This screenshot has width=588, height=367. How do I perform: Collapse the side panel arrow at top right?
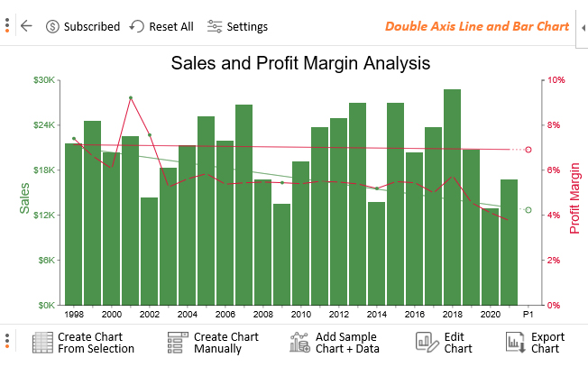click(x=583, y=28)
